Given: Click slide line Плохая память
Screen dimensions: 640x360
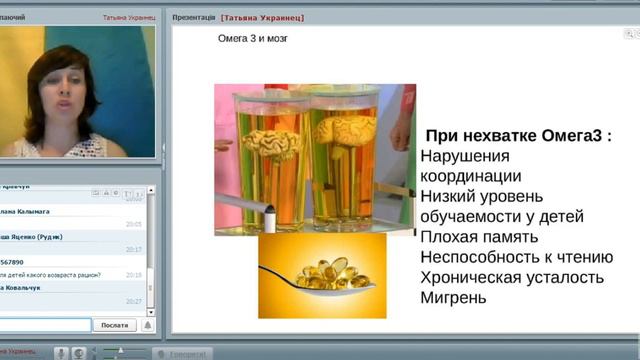Looking at the screenshot, I should click(479, 237).
